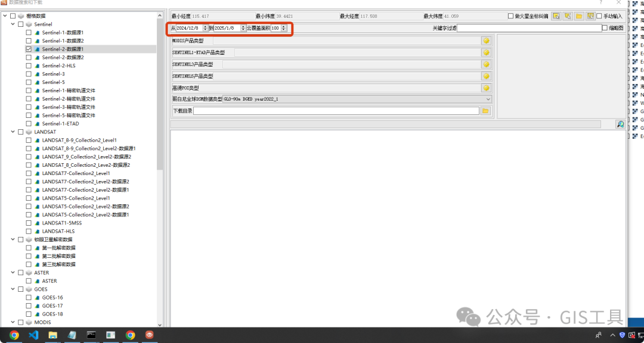This screenshot has height=343, width=644.
Task: Click the lightbulb icon beside MODIS产品类型
Action: point(487,40)
